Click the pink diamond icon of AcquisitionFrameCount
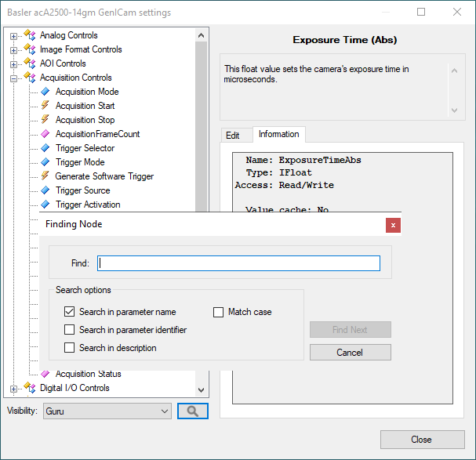The height and width of the screenshot is (460, 476). pos(45,134)
